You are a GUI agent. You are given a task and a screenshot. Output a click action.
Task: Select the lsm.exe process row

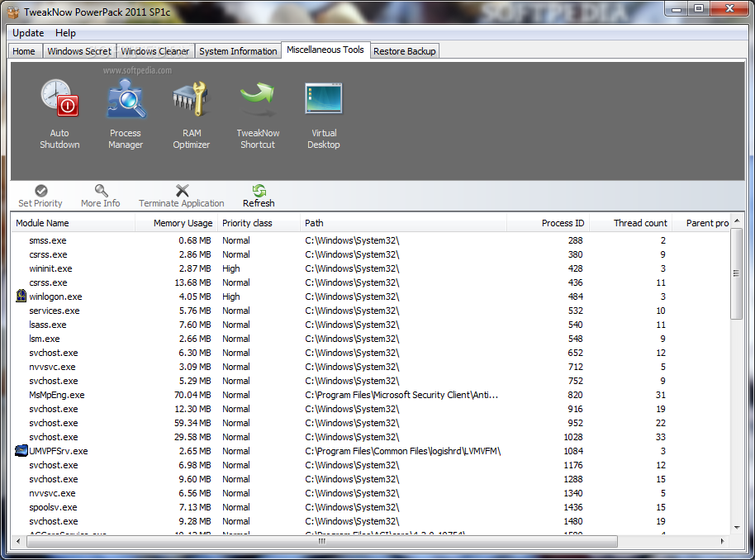click(371, 339)
